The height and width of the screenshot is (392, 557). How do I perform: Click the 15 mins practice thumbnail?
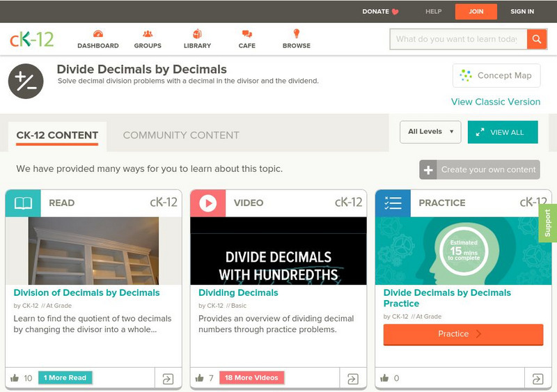pyautogui.click(x=463, y=251)
